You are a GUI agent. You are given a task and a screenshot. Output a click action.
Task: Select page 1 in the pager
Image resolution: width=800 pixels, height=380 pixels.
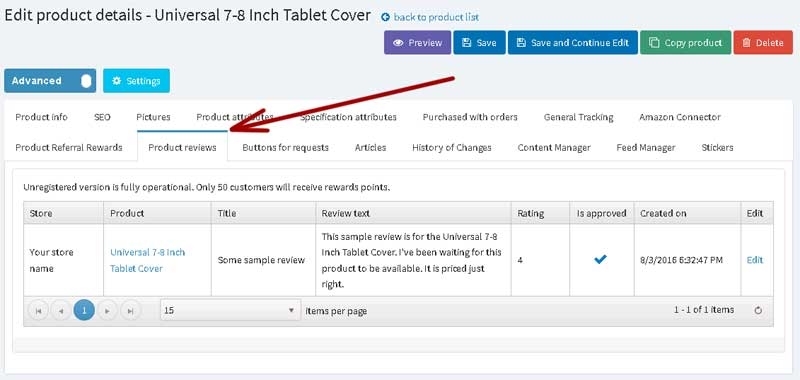tap(84, 310)
